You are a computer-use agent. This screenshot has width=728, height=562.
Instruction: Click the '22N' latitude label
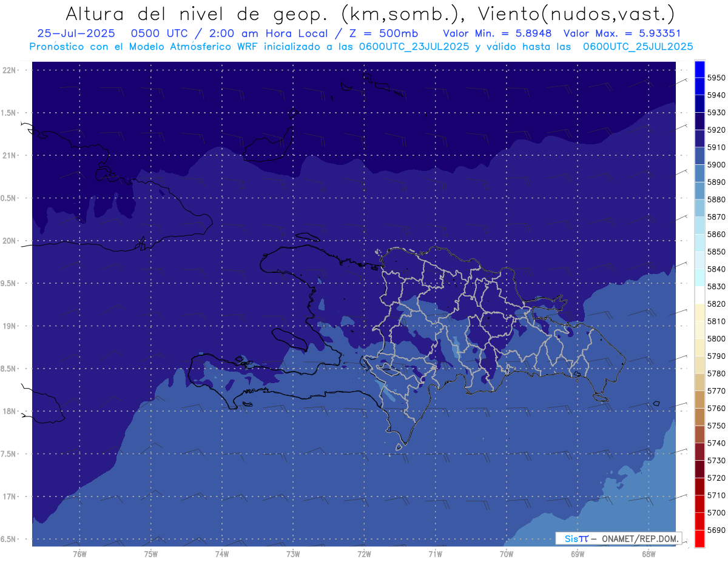[9, 70]
